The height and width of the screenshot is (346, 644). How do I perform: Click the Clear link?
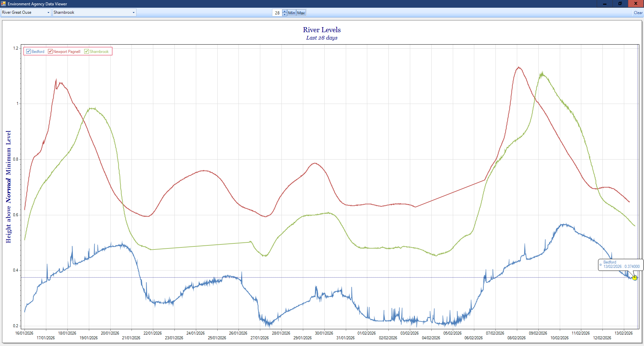click(x=638, y=13)
